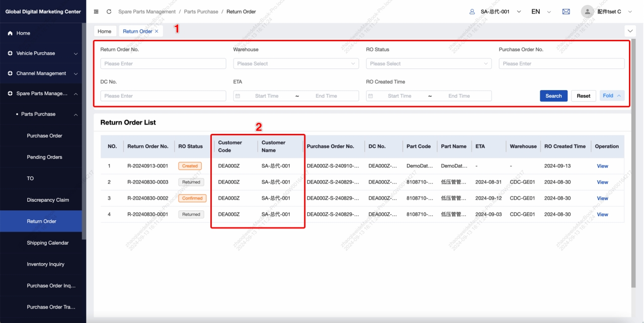Click the Vehicle Purchase plus icon
Image resolution: width=644 pixels, height=323 pixels.
[x=10, y=53]
